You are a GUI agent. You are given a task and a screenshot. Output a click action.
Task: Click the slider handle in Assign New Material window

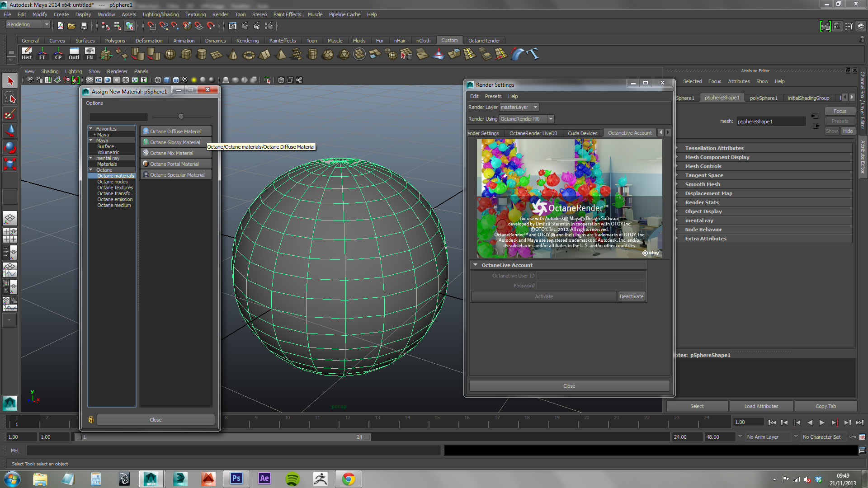click(x=181, y=117)
